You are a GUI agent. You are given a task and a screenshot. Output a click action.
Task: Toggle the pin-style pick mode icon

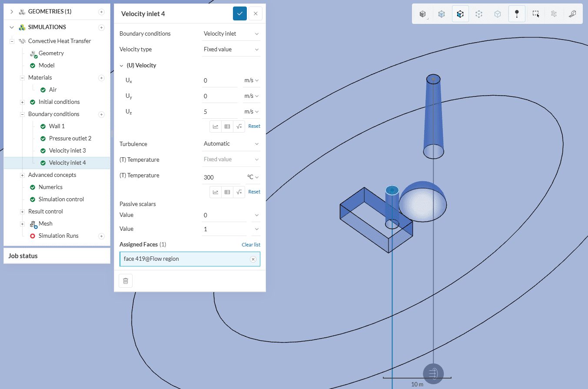click(517, 14)
